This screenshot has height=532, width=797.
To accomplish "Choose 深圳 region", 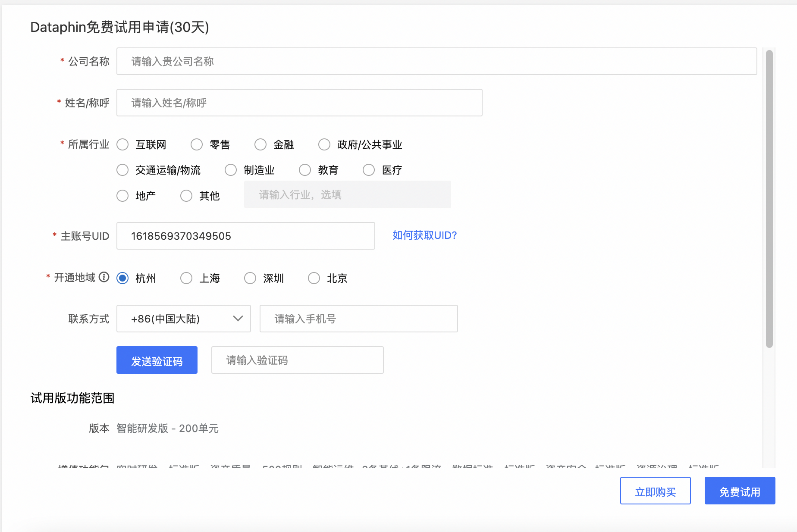I will [250, 278].
